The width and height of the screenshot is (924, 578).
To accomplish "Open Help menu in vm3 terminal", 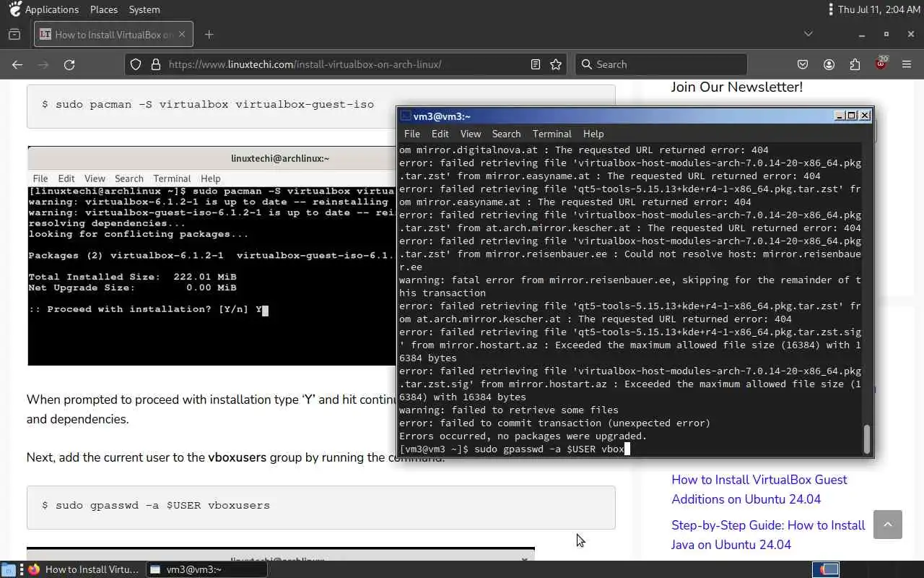I will [593, 134].
